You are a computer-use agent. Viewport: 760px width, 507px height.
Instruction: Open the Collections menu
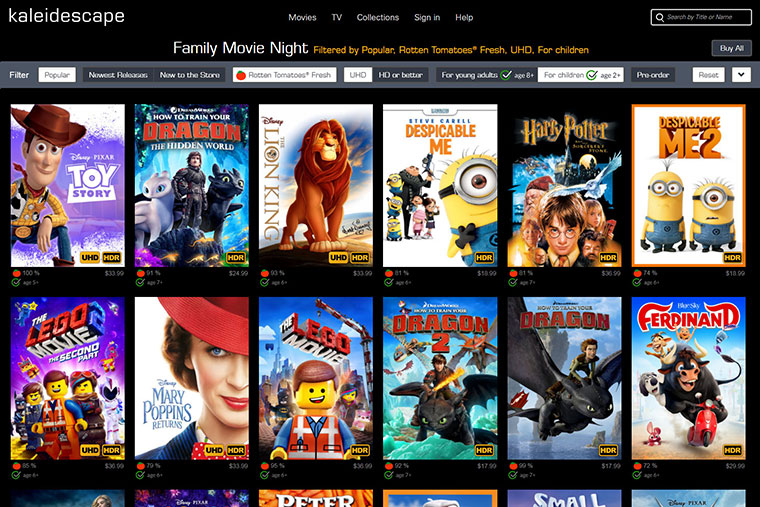click(x=378, y=17)
